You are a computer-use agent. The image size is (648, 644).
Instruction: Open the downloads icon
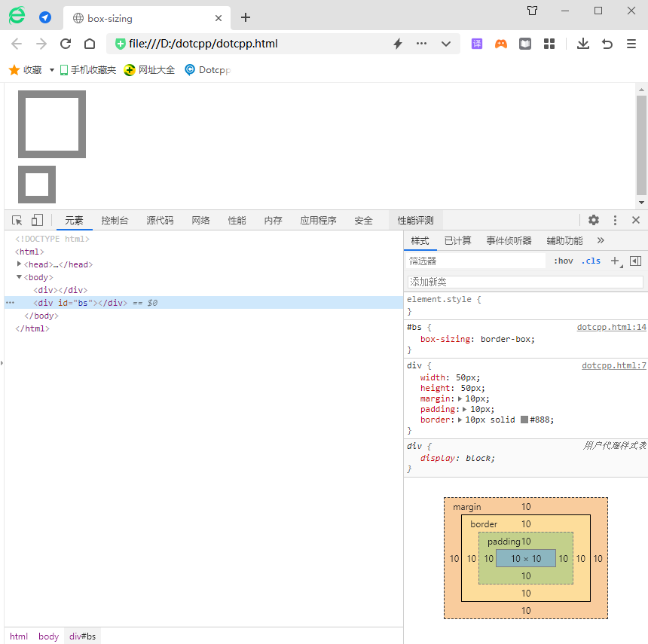tap(582, 44)
